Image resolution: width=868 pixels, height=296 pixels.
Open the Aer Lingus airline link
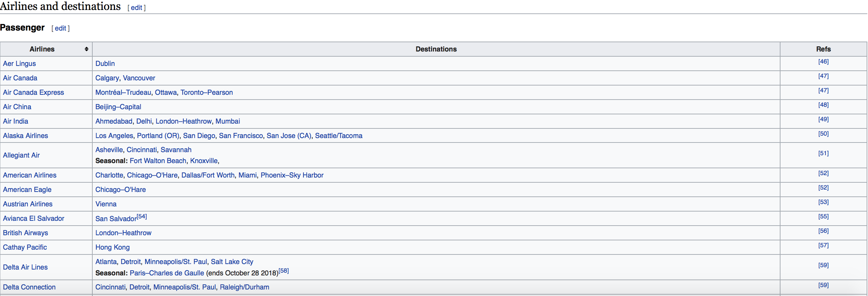19,64
